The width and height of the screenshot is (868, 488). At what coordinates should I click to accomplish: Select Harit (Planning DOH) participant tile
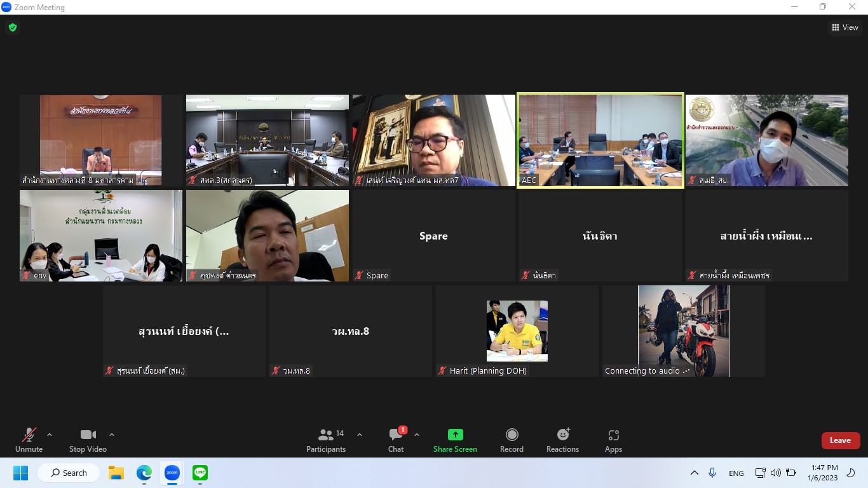coord(517,331)
